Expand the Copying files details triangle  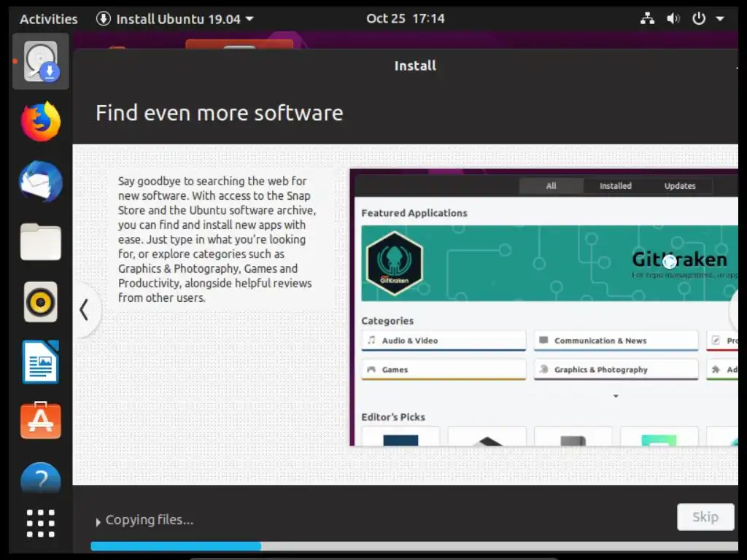[x=98, y=522]
